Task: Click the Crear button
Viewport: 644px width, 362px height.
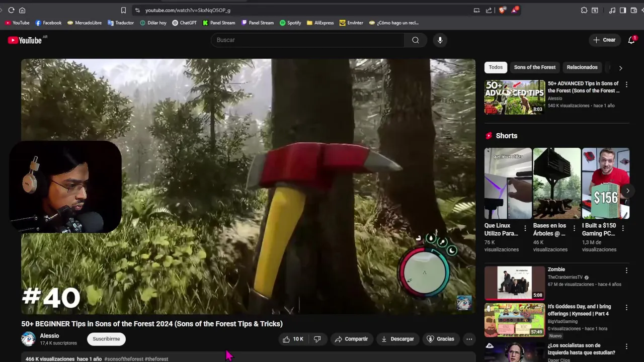Action: coord(604,40)
